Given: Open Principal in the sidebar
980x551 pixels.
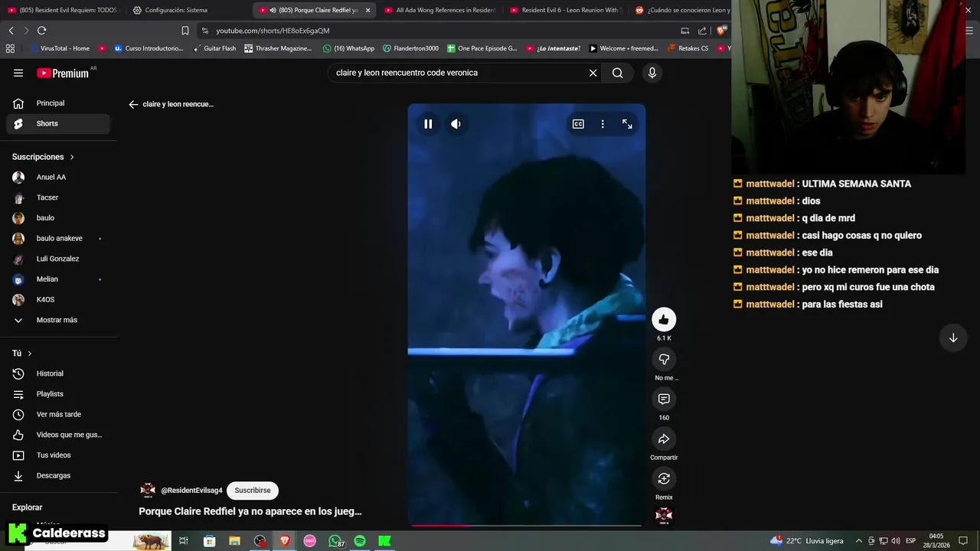Looking at the screenshot, I should click(x=58, y=103).
